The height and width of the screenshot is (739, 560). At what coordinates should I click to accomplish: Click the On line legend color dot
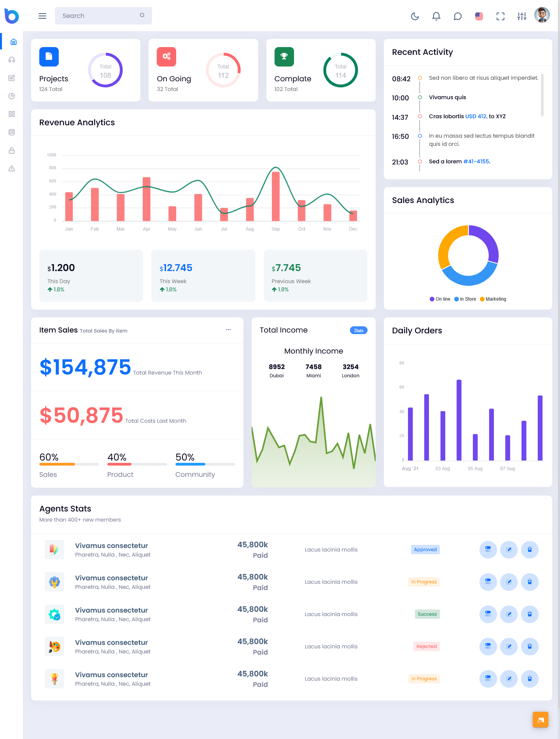(432, 299)
